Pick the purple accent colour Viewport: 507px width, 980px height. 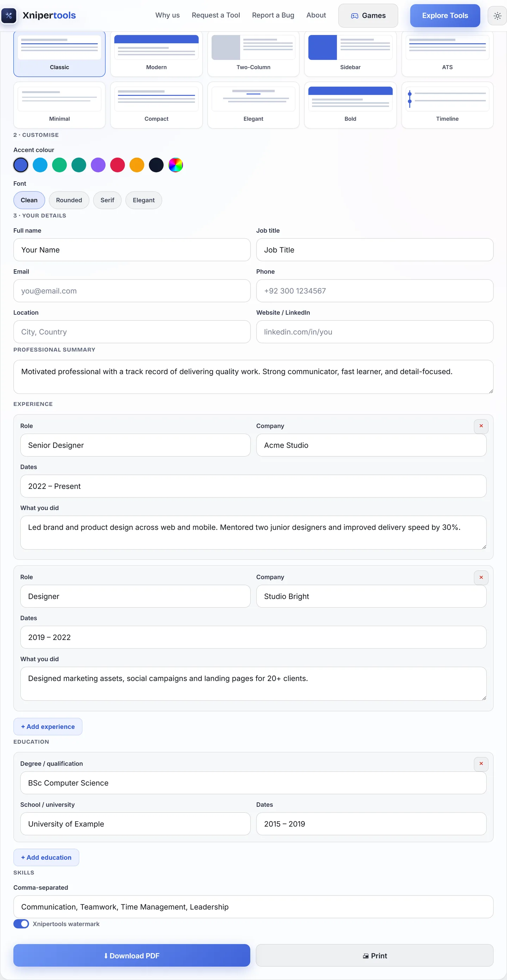click(98, 165)
